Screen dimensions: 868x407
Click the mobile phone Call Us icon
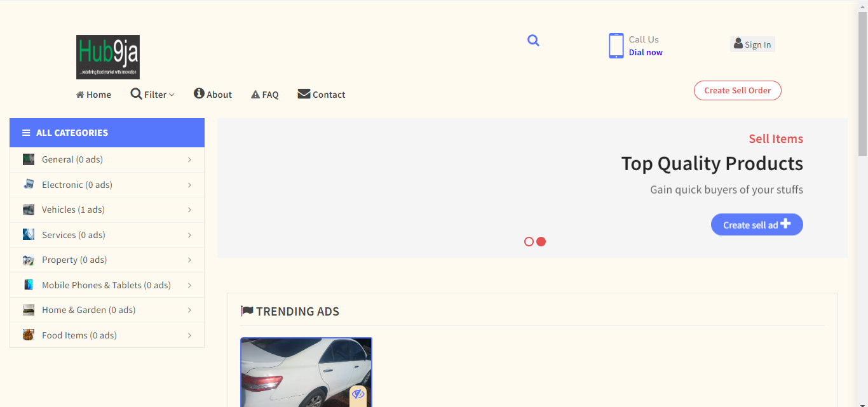[616, 46]
